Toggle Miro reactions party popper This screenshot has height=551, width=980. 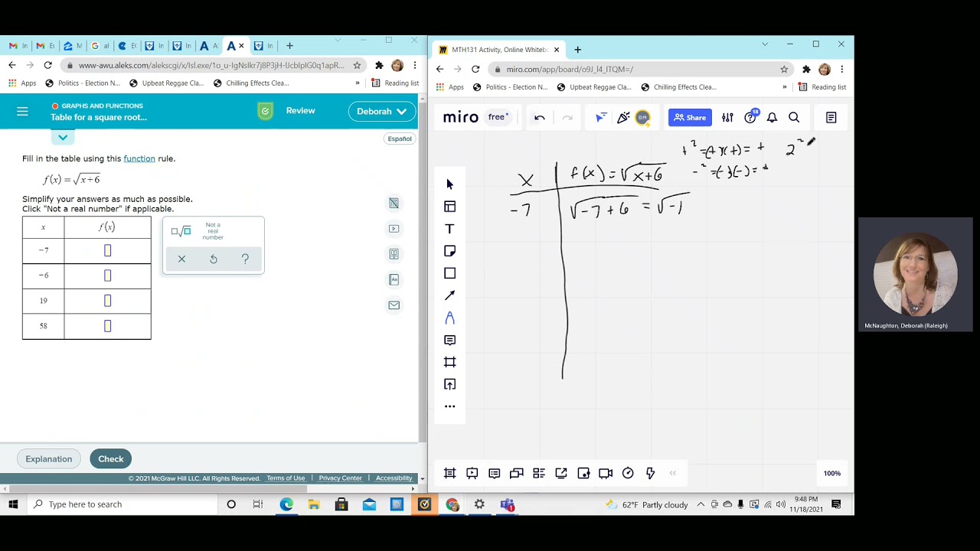[x=623, y=118]
